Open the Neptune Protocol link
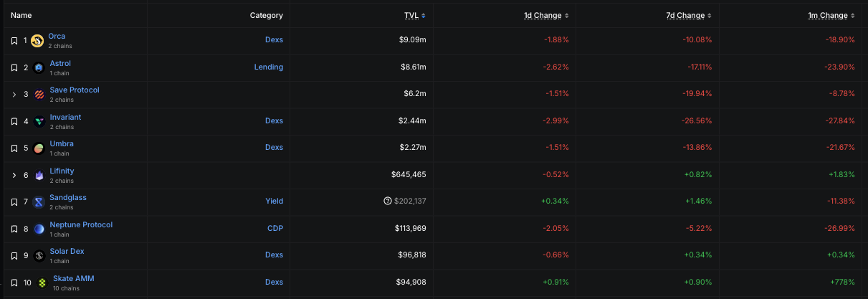Viewport: 868px width, 299px height. [x=81, y=224]
